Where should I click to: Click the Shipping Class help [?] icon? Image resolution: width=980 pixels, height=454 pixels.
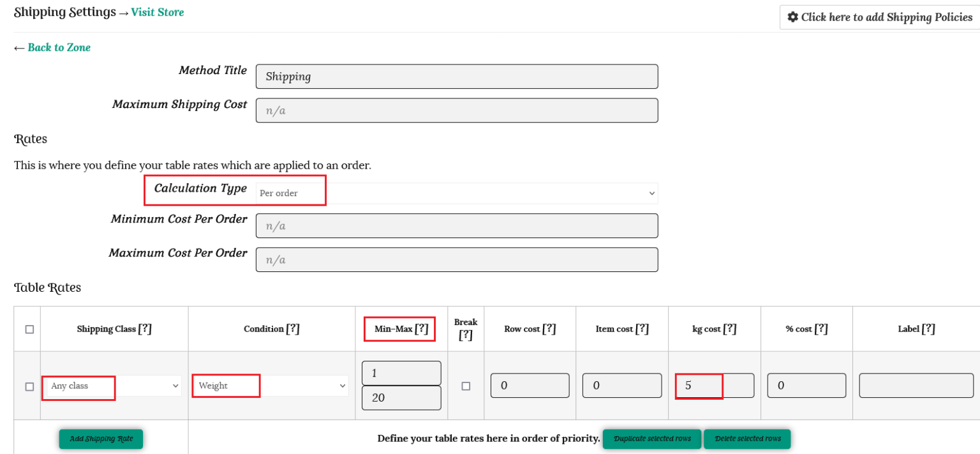pos(145,329)
